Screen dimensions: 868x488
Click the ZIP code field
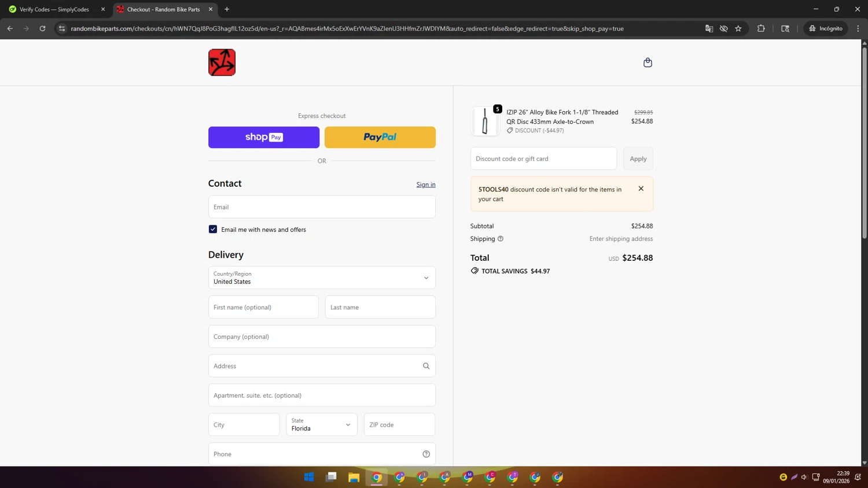pos(399,424)
